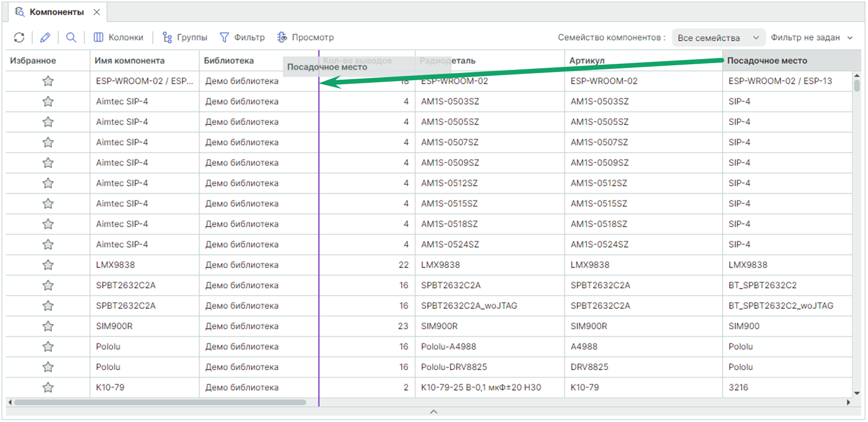Click the Артикул column header
Screen dimensions: 868x422
pyautogui.click(x=587, y=61)
